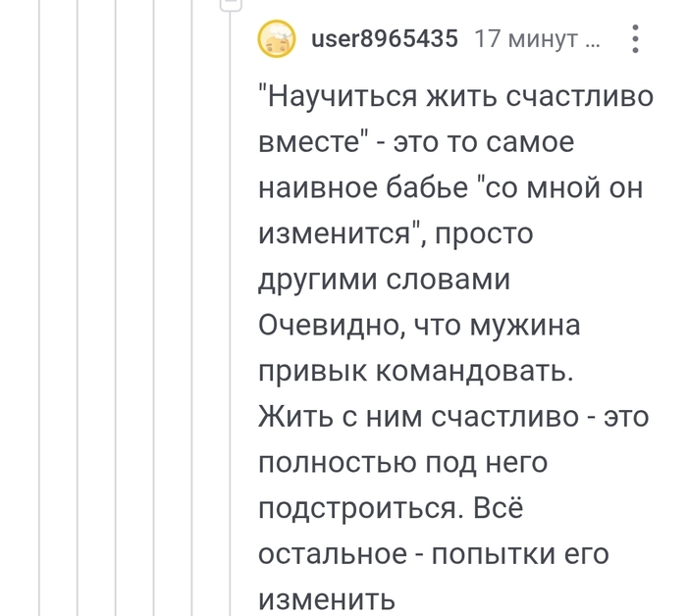Click the line "вместе - это то самое"
This screenshot has height=616, width=687.
point(415,143)
